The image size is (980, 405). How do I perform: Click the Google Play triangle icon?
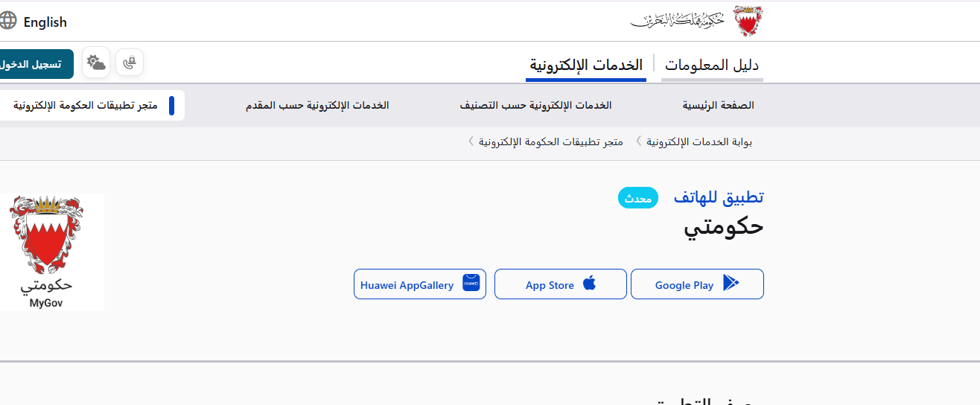tap(731, 283)
